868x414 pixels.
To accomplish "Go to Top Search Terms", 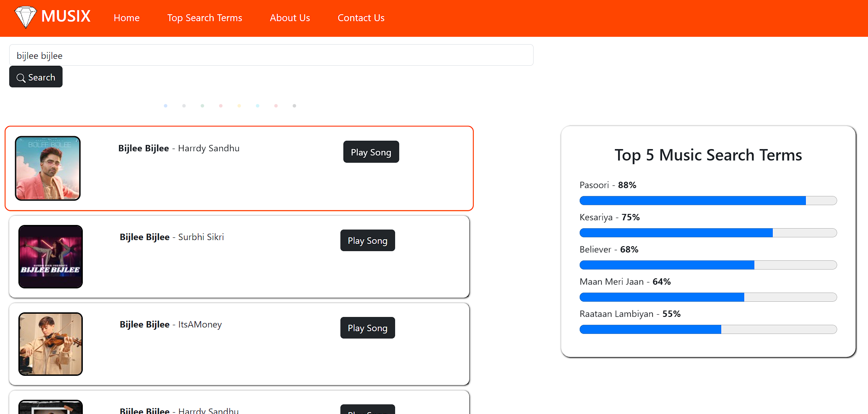I will point(205,18).
